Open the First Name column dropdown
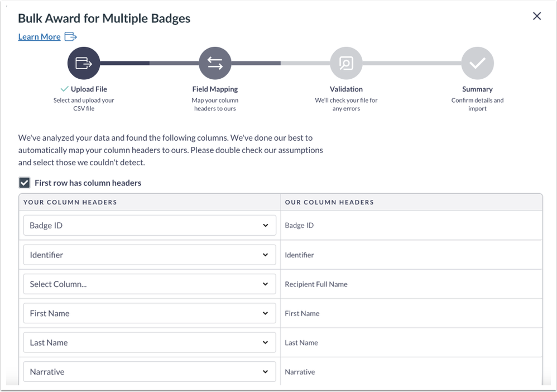 [x=150, y=313]
